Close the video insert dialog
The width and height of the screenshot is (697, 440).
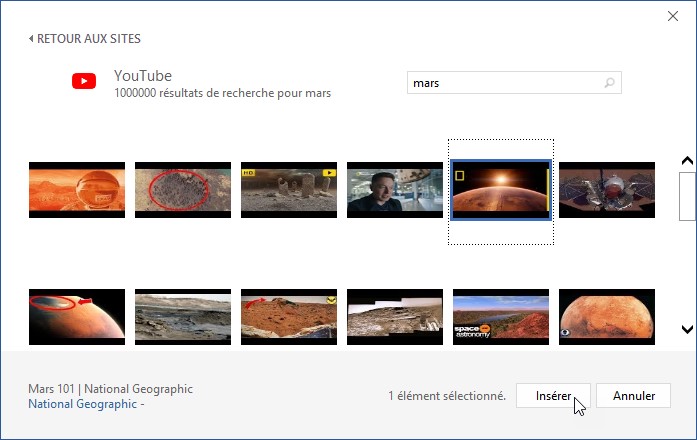click(x=674, y=16)
